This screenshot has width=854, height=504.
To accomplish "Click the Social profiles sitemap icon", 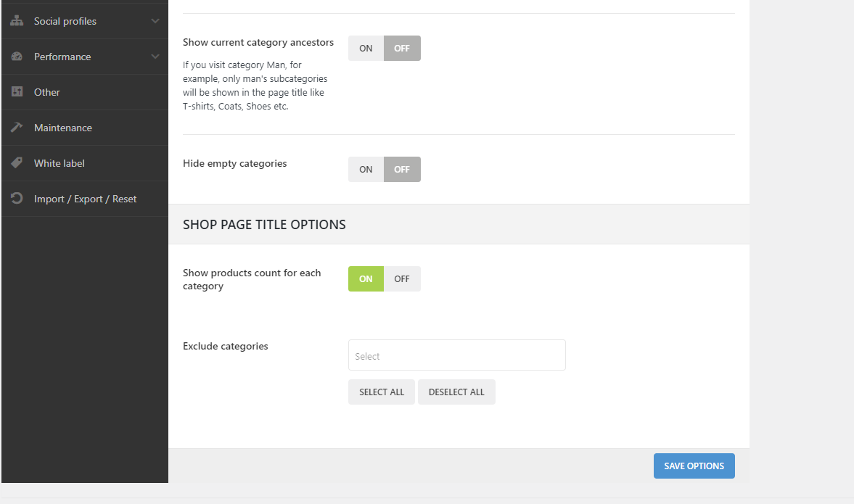I will tap(17, 21).
